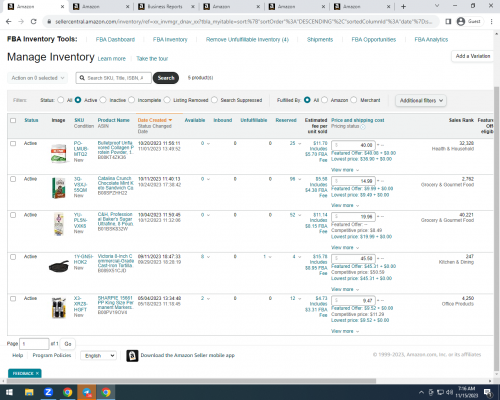
Task: Open the FBA Analytics tab
Action: 431,39
